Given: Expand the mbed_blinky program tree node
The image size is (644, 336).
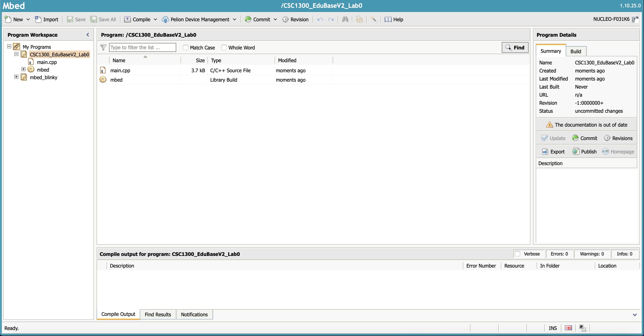Looking at the screenshot, I should [x=16, y=77].
